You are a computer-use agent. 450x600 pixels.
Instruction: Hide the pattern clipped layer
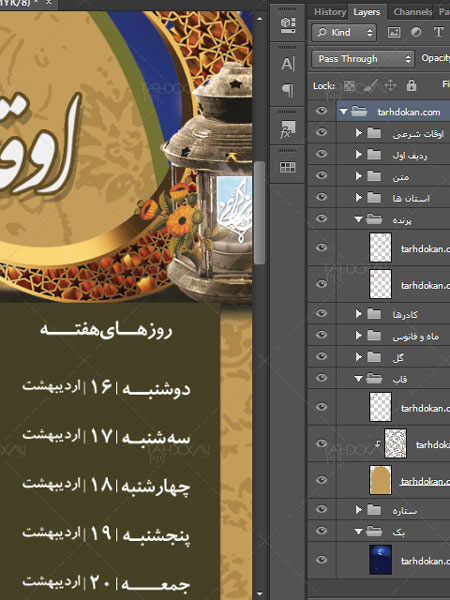[x=322, y=443]
